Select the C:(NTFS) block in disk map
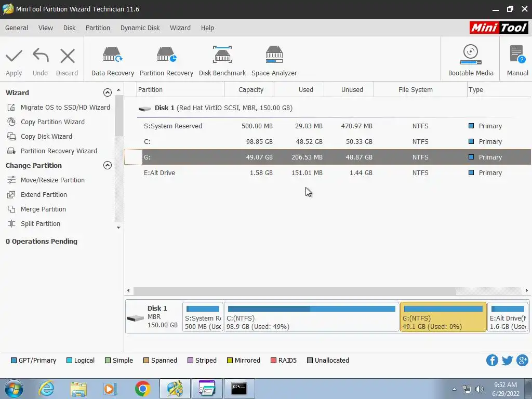The width and height of the screenshot is (532, 399). point(311,317)
